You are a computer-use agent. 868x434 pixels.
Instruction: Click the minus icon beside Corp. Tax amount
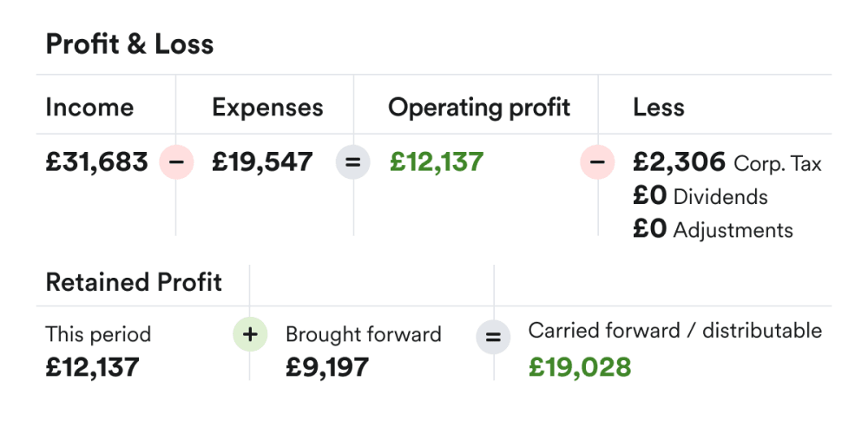pos(597,162)
